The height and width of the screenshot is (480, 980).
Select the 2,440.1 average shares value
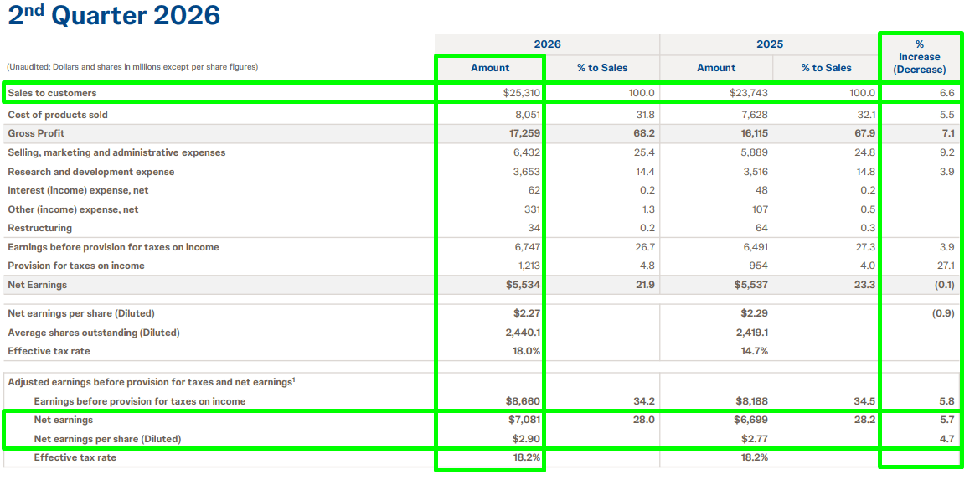click(x=524, y=333)
